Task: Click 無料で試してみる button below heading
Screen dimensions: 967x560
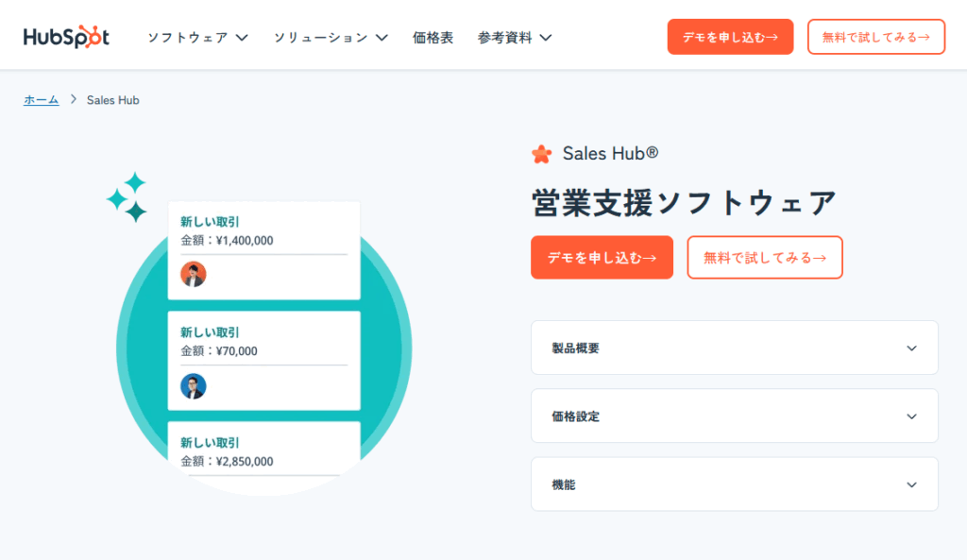Action: tap(765, 257)
